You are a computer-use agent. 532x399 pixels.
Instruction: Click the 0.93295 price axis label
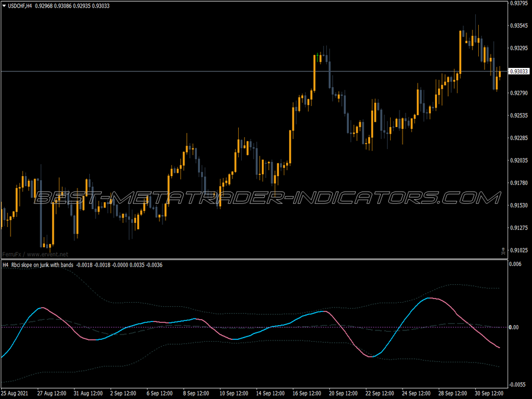519,48
